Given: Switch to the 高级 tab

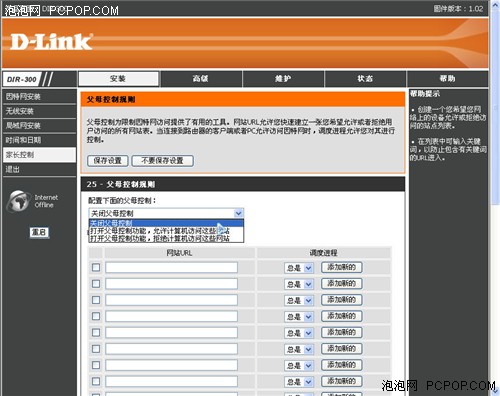Looking at the screenshot, I should (201, 79).
